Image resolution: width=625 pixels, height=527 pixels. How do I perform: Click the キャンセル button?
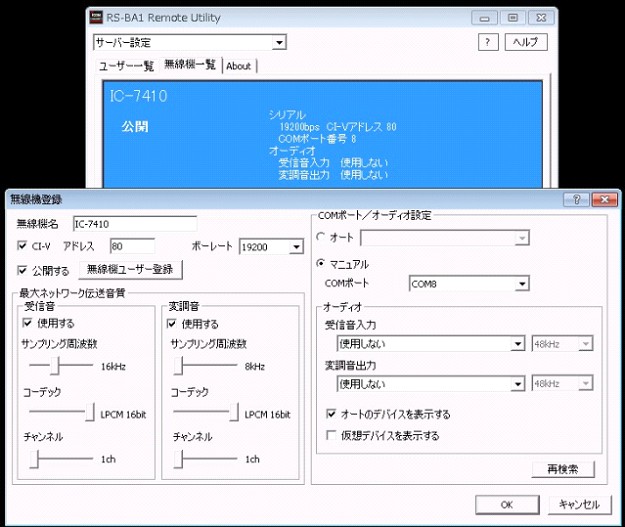click(580, 505)
